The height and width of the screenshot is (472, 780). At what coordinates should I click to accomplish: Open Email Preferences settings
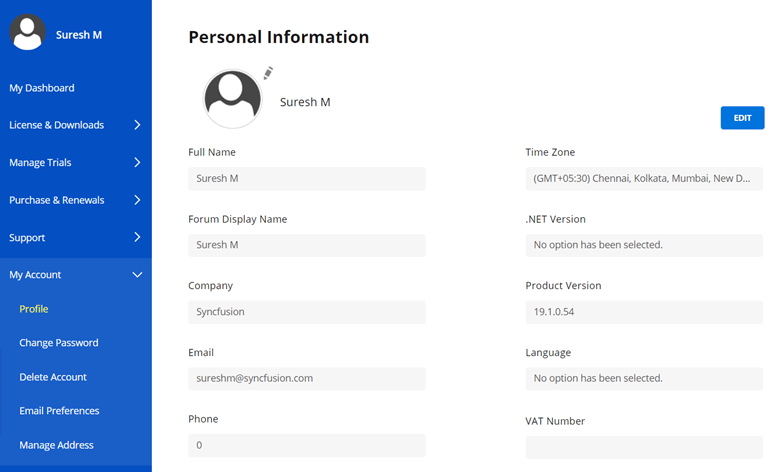[59, 411]
